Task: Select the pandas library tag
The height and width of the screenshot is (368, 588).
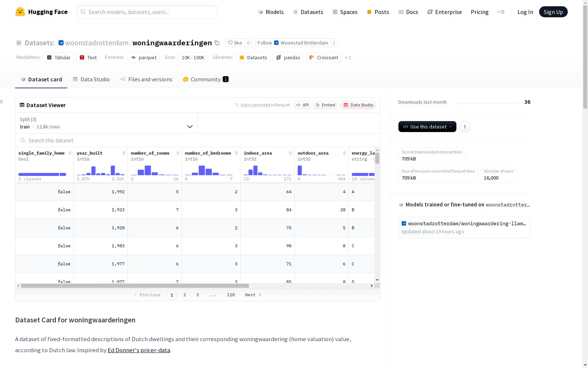Action: point(288,58)
